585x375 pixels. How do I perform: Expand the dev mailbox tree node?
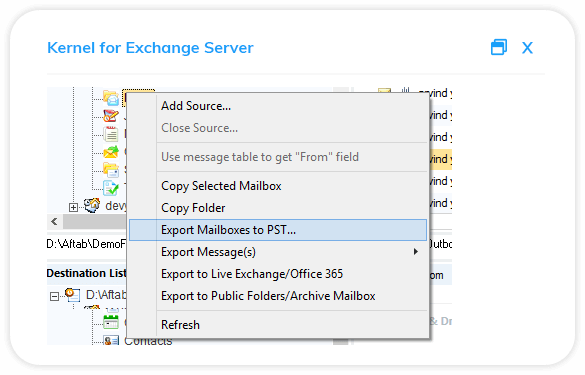(73, 207)
